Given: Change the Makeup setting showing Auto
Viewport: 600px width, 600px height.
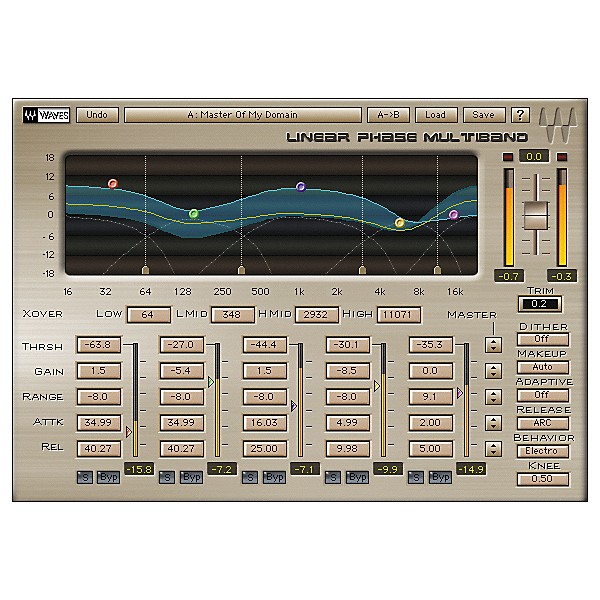Looking at the screenshot, I should pyautogui.click(x=543, y=367).
